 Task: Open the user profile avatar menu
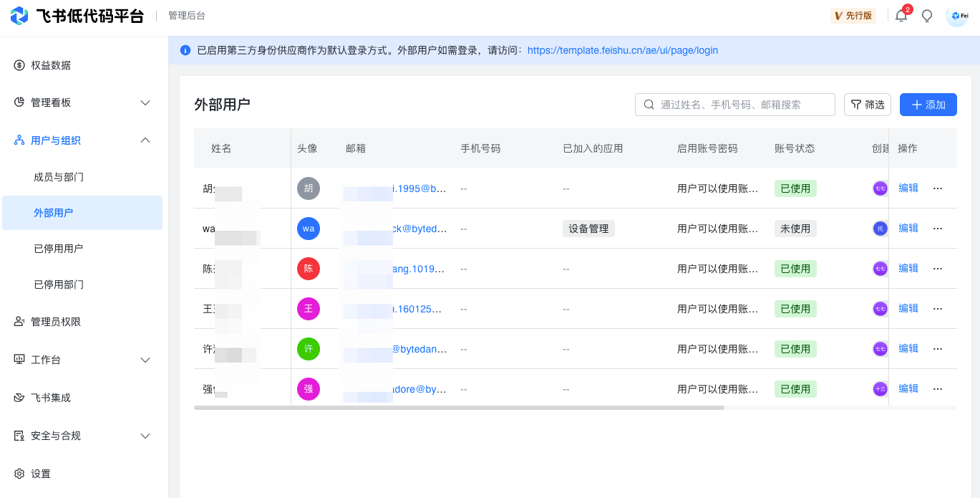tap(957, 16)
